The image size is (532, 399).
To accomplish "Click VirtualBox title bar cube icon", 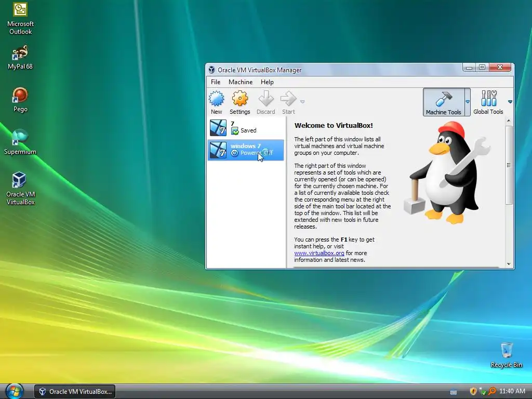I will 212,70.
